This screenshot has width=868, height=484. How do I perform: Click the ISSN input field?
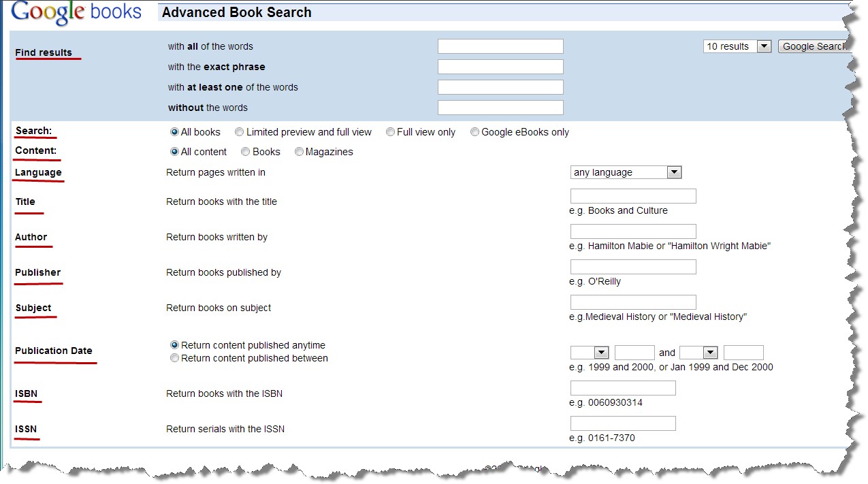623,423
